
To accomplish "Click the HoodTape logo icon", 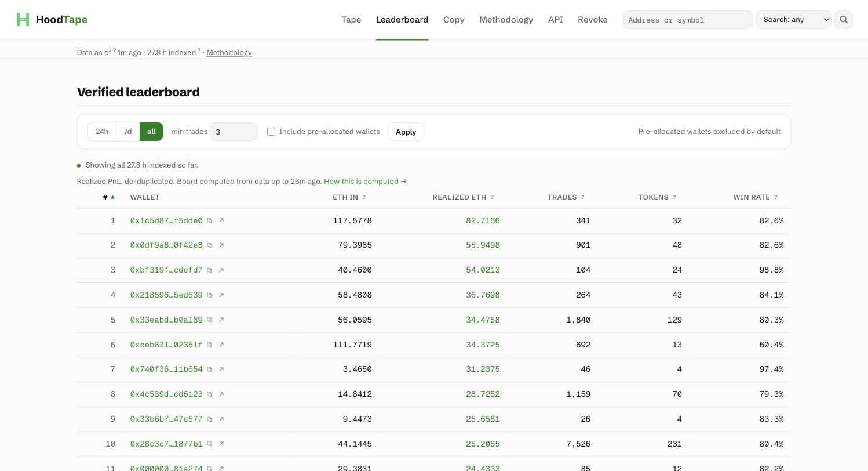I will (x=23, y=20).
